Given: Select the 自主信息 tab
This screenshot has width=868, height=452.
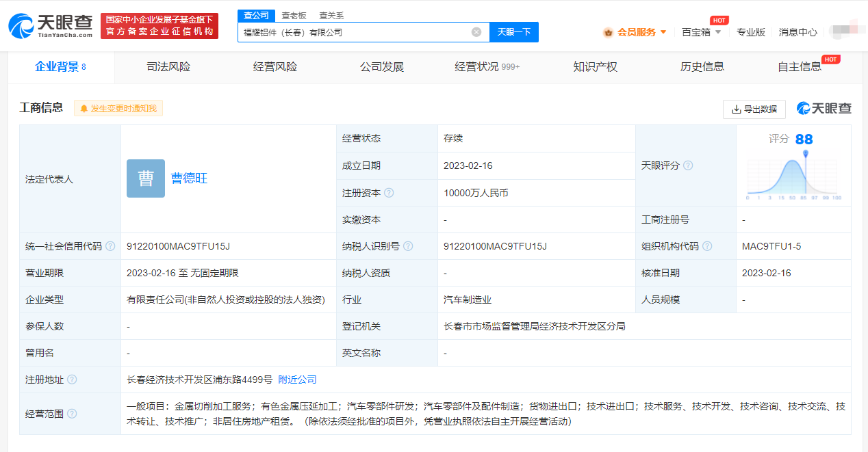Looking at the screenshot, I should tap(800, 67).
